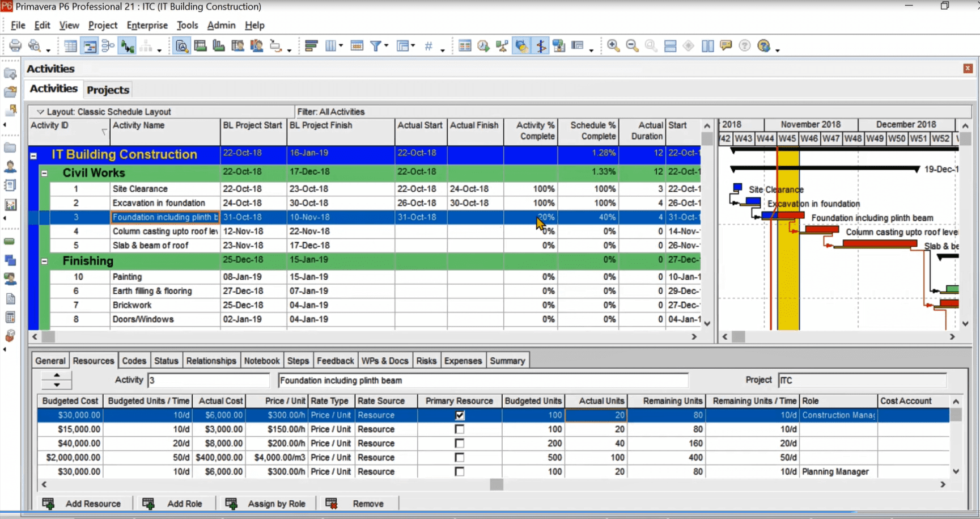Image resolution: width=980 pixels, height=519 pixels.
Task: Click the Activity ID column header
Action: (69, 132)
